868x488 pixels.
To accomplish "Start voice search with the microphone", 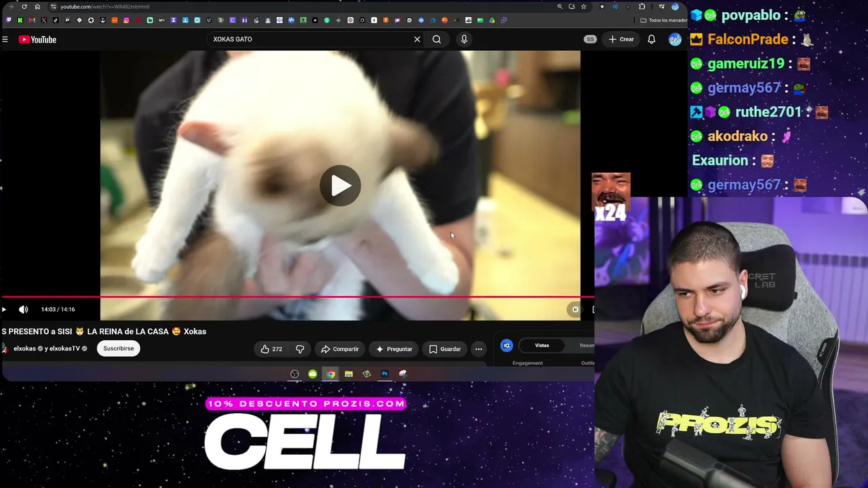I will (464, 39).
